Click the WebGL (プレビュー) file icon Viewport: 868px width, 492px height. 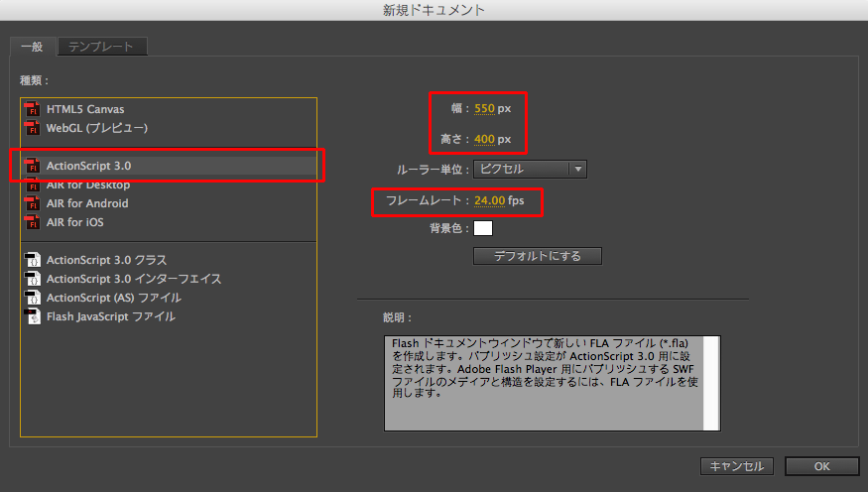tap(33, 128)
